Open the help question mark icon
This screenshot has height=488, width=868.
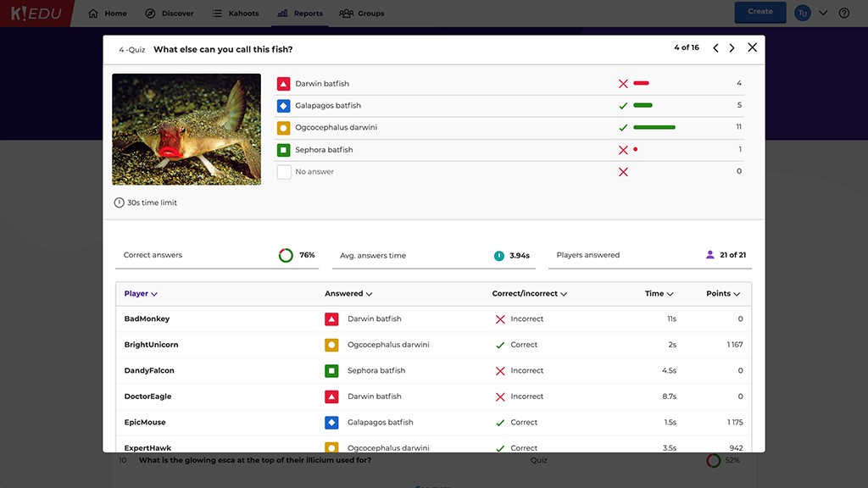[843, 13]
